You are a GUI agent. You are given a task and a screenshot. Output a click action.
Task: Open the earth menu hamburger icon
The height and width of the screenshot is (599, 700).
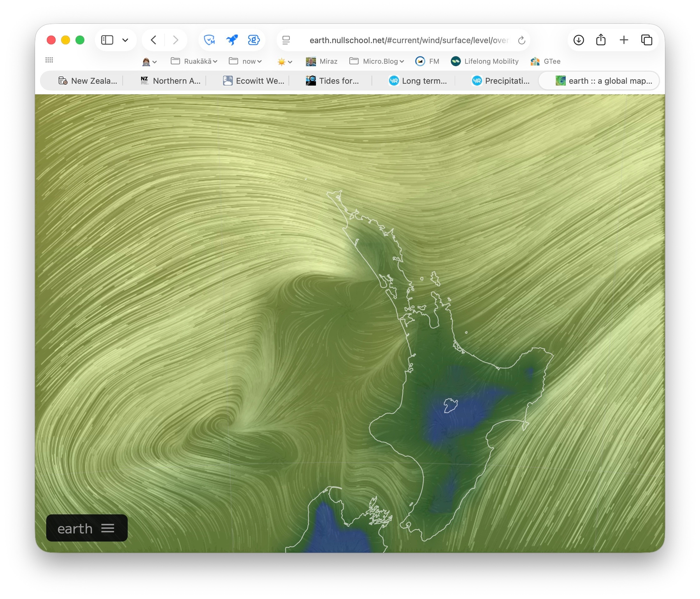[x=108, y=528]
